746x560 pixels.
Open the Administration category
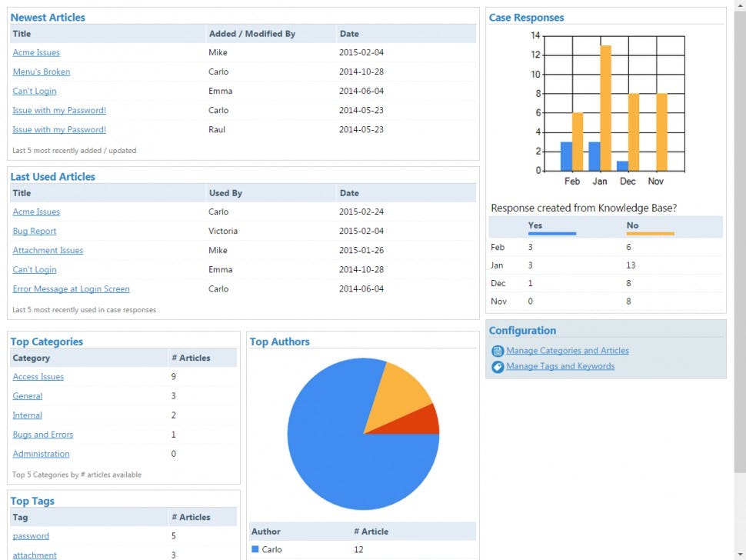[41, 454]
